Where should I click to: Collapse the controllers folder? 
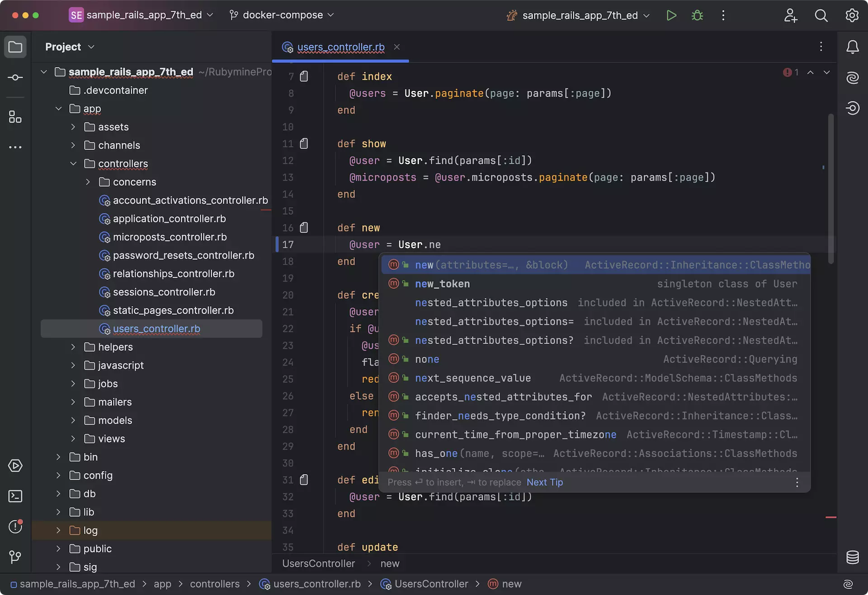[73, 164]
